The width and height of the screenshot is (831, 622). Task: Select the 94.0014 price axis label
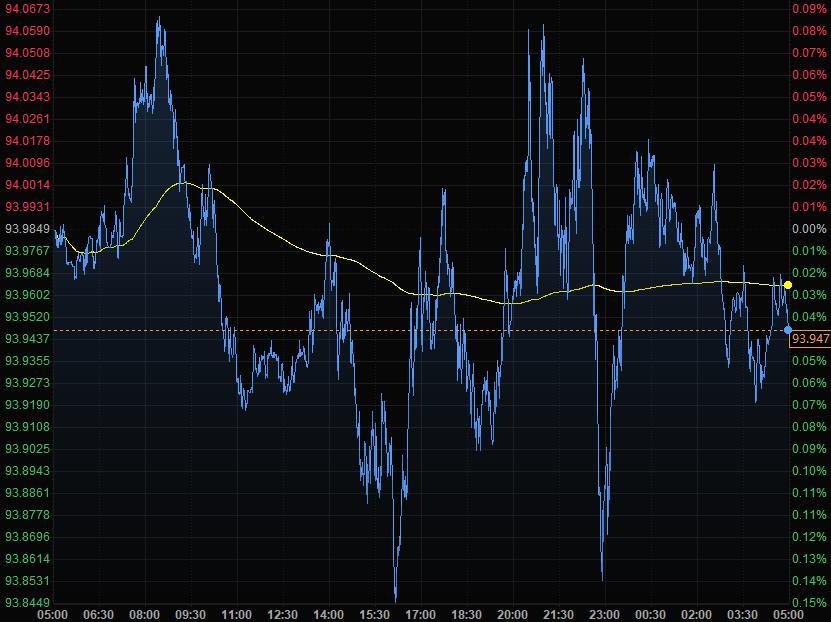pyautogui.click(x=27, y=185)
